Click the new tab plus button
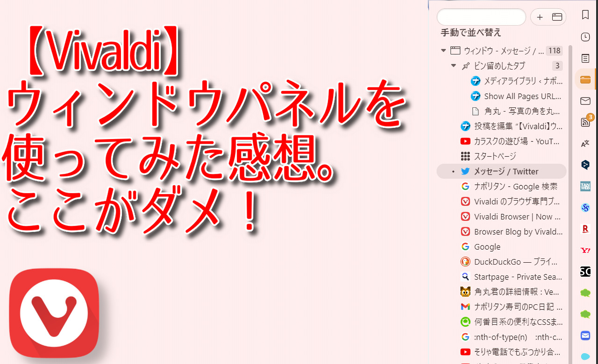Screen dimensions: 598x364 540,17
